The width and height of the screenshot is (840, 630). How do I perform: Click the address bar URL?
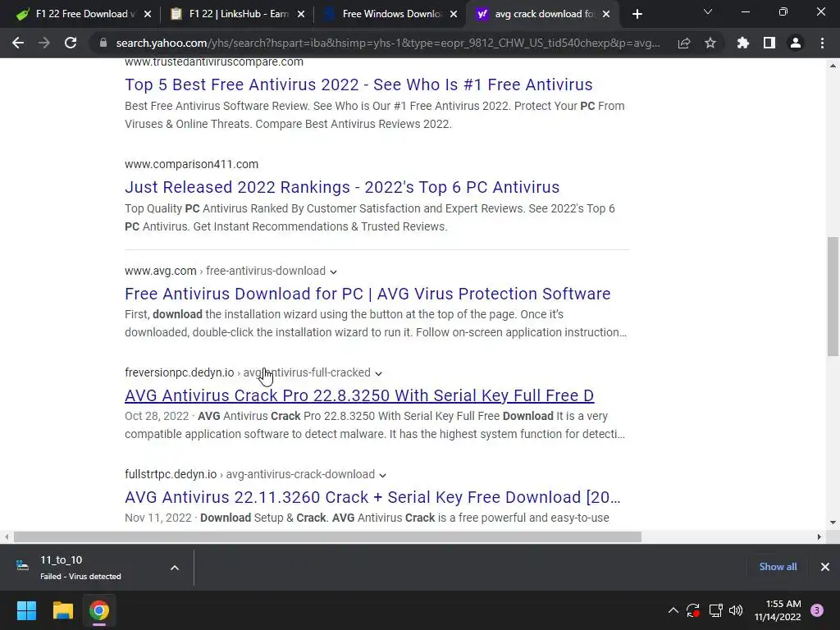tap(388, 43)
